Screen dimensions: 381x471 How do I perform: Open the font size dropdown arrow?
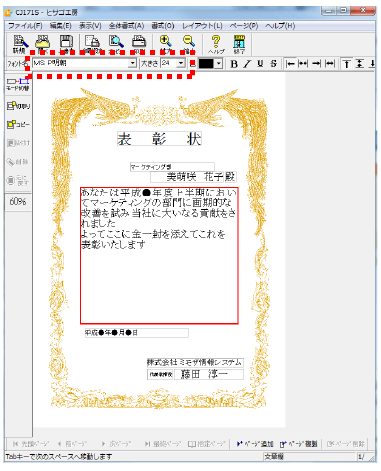tap(181, 63)
